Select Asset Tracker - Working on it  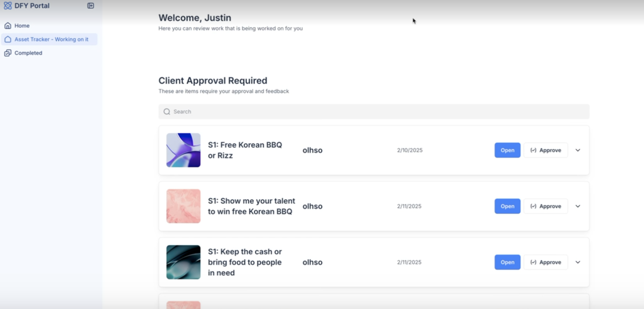[x=50, y=39]
